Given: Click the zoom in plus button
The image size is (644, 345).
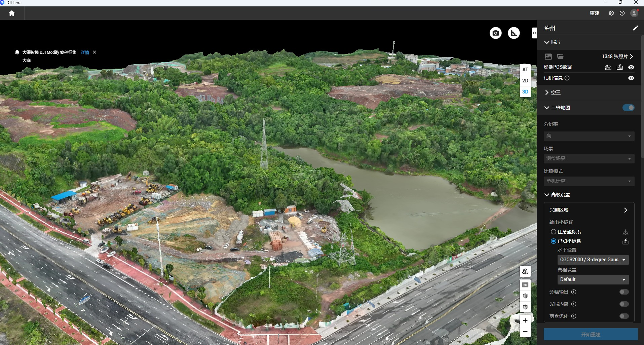Looking at the screenshot, I should point(525,320).
